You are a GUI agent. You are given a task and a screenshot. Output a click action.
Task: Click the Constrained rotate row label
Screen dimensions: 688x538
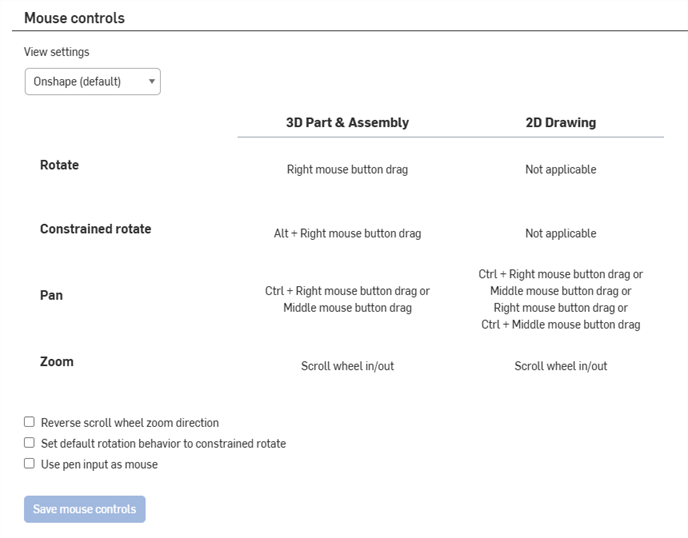(x=95, y=229)
